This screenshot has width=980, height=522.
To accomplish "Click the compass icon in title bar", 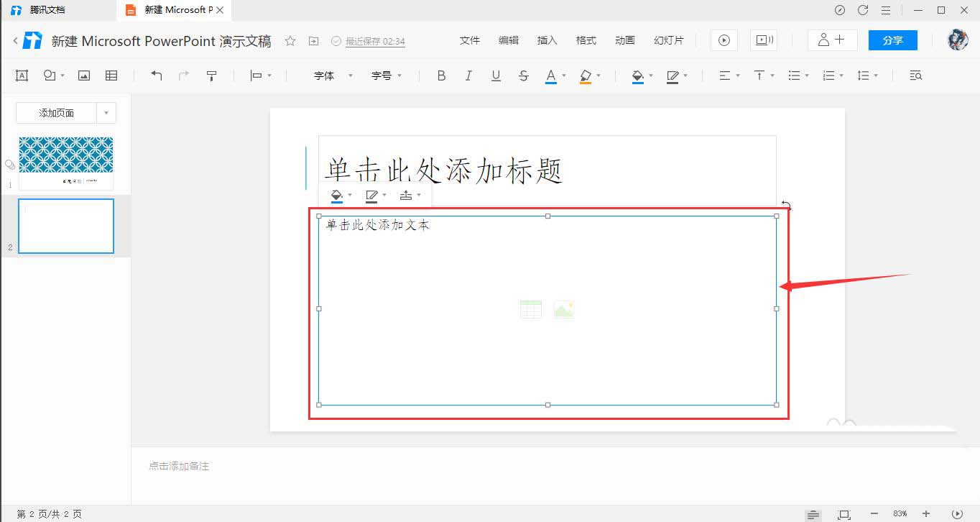I will pyautogui.click(x=840, y=10).
